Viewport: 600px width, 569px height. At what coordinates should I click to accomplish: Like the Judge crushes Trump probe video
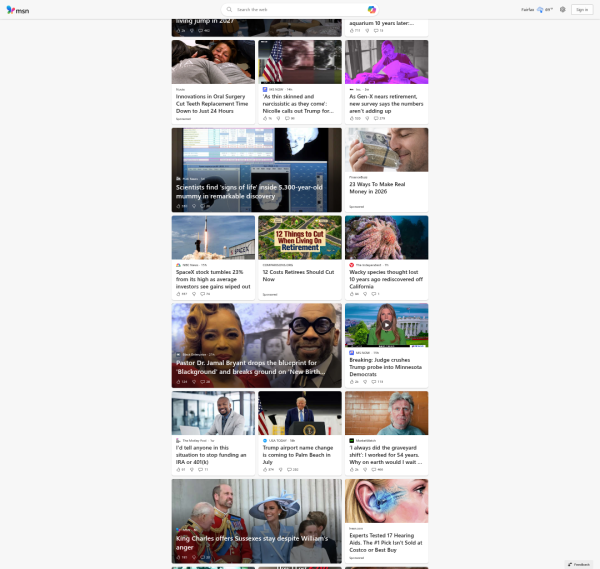354,382
